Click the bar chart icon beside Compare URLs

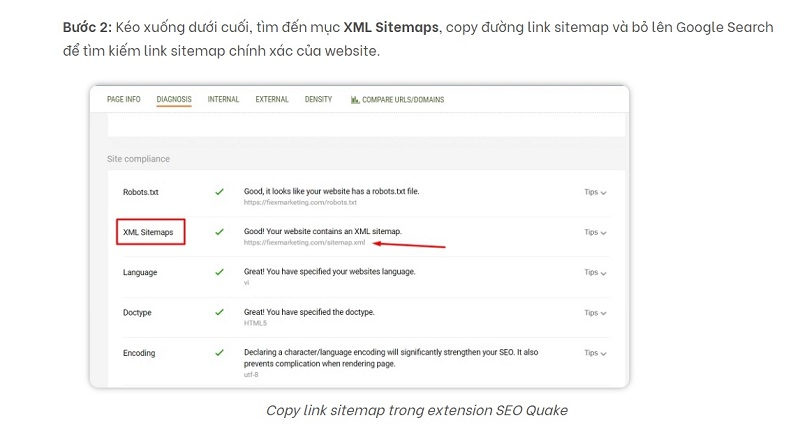[x=355, y=99]
